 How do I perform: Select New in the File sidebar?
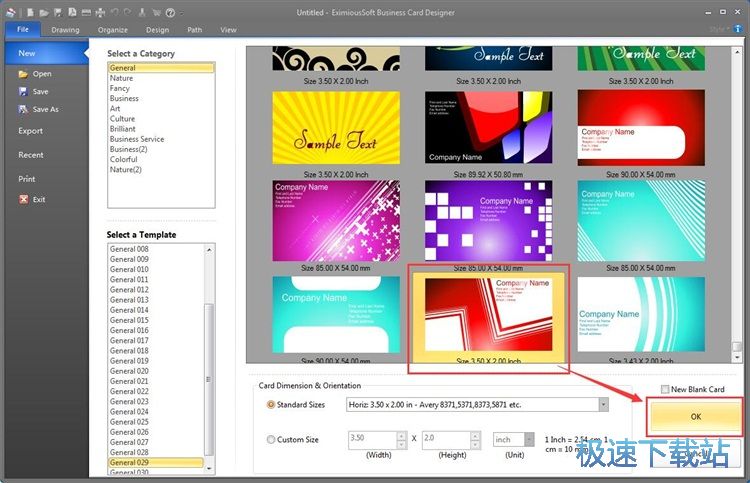46,53
